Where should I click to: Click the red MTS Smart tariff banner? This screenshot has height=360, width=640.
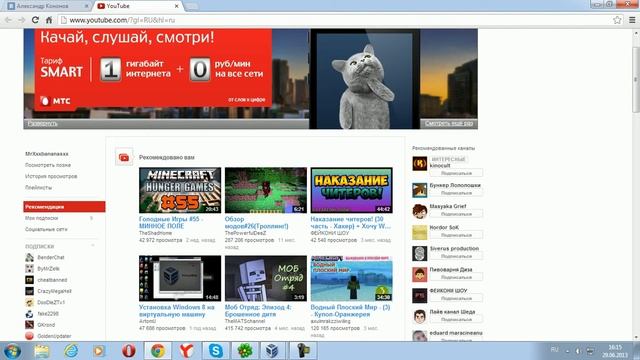coord(153,68)
